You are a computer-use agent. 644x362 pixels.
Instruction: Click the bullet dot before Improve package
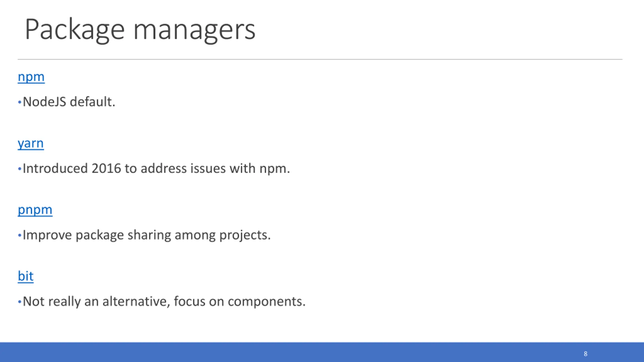[20, 235]
